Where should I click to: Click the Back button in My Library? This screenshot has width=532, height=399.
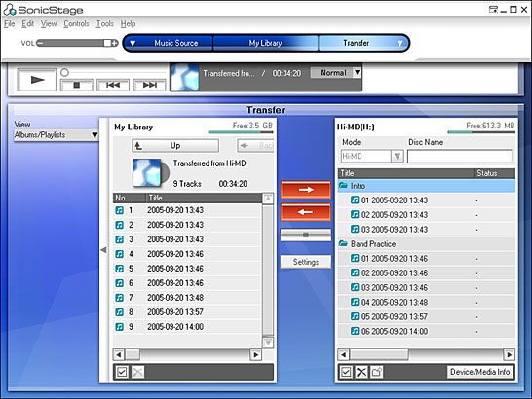coord(255,146)
